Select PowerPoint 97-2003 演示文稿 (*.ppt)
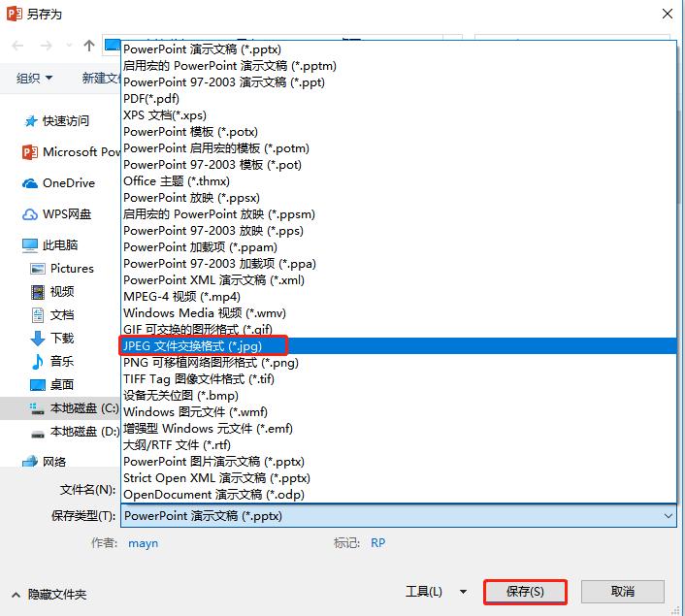Screen dimensions: 685x616 click(399, 82)
